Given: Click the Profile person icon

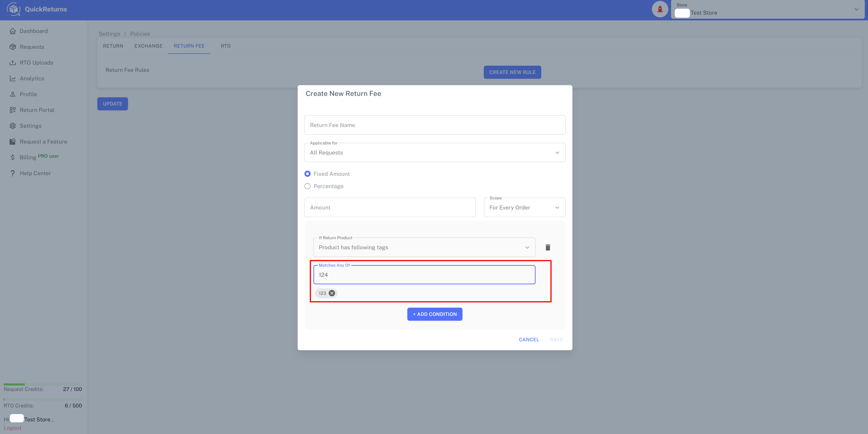Looking at the screenshot, I should tap(13, 94).
